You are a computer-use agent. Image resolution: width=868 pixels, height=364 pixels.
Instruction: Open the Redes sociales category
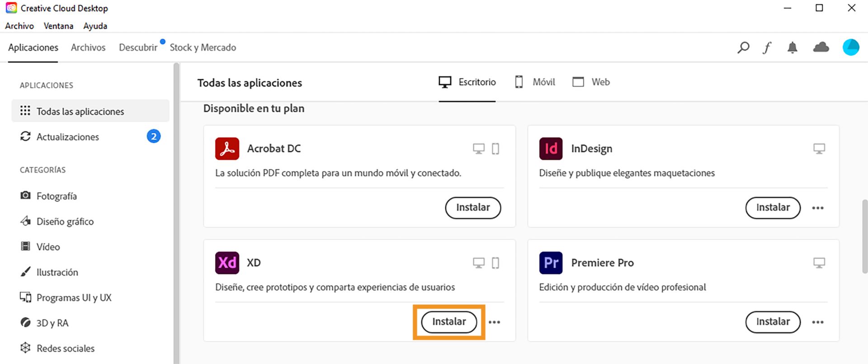pyautogui.click(x=57, y=348)
